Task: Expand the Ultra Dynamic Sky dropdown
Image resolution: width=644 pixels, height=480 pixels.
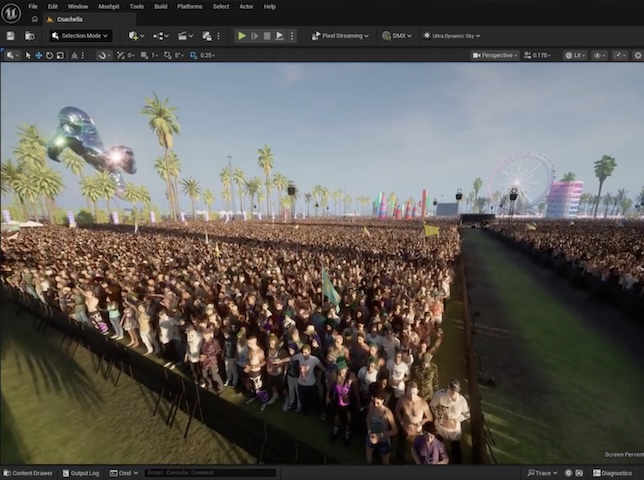Action: tap(451, 36)
